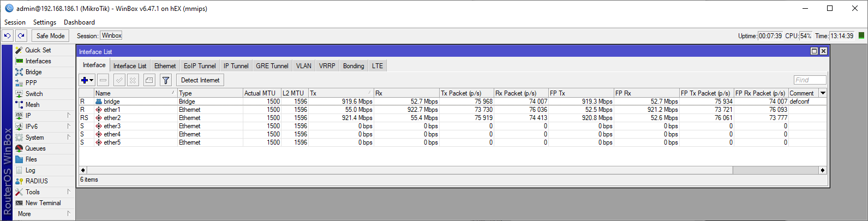Open RADIUS in sidebar
The image size is (868, 221).
tap(44, 181)
